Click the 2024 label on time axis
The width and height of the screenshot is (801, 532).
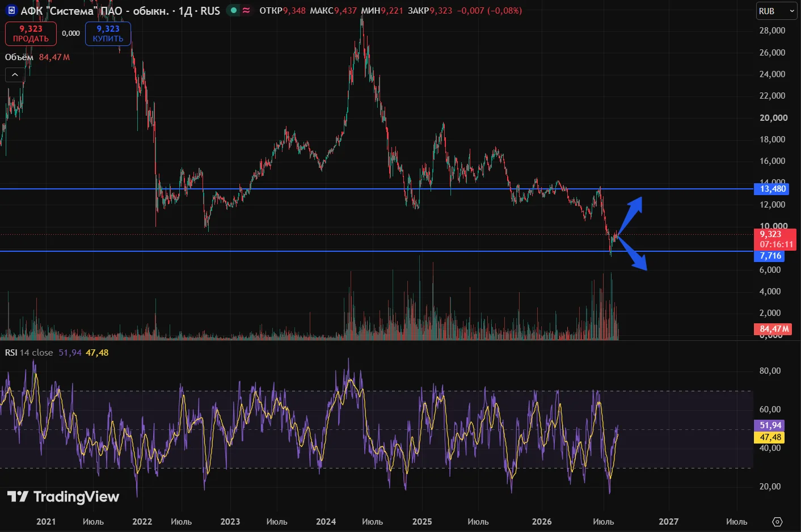point(326,522)
